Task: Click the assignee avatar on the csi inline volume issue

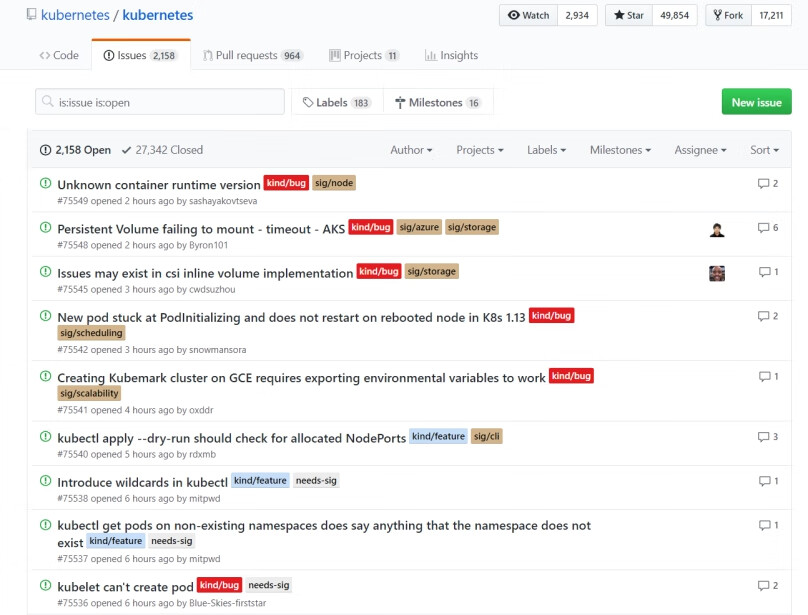Action: [717, 273]
